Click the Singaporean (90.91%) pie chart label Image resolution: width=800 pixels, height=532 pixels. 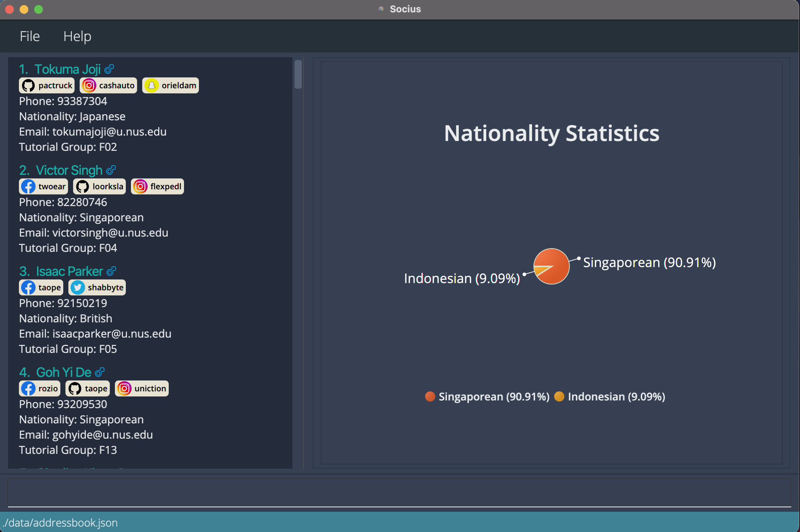[649, 262]
